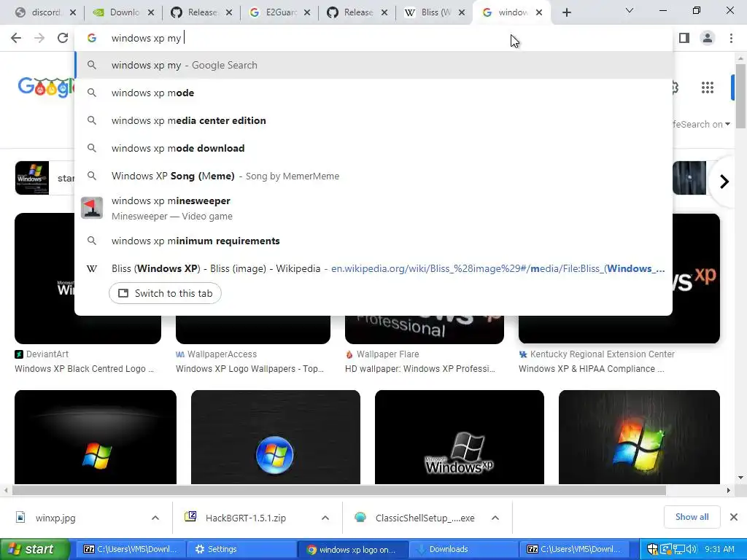Screen dimensions: 747x560
Task: Close the Bliss Wikipedia tab
Action: (462, 13)
